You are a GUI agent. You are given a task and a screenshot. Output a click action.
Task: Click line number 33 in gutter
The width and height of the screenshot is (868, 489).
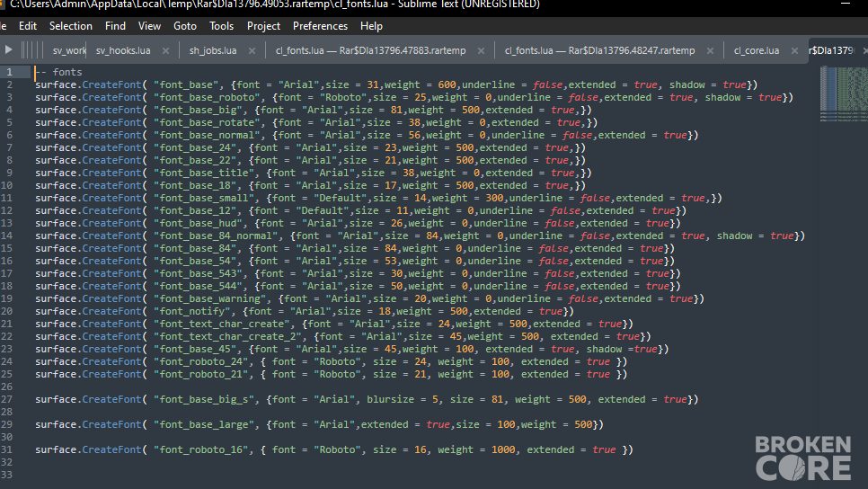point(6,475)
